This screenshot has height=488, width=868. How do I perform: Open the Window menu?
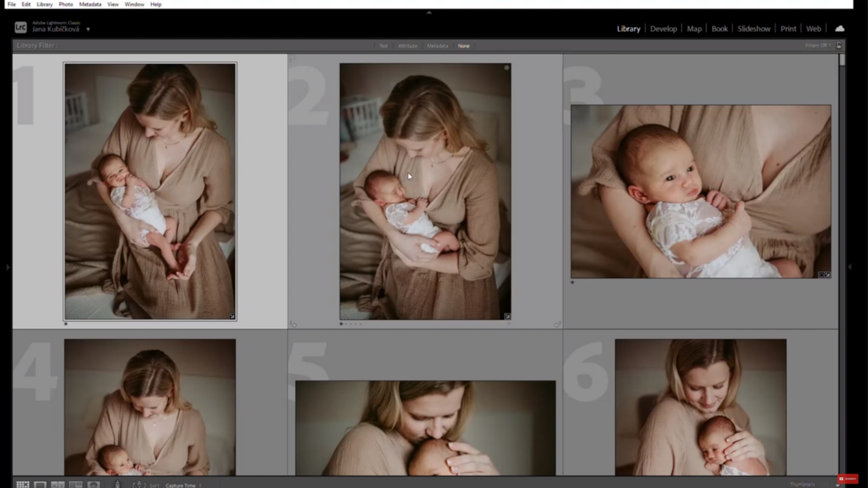click(x=134, y=4)
